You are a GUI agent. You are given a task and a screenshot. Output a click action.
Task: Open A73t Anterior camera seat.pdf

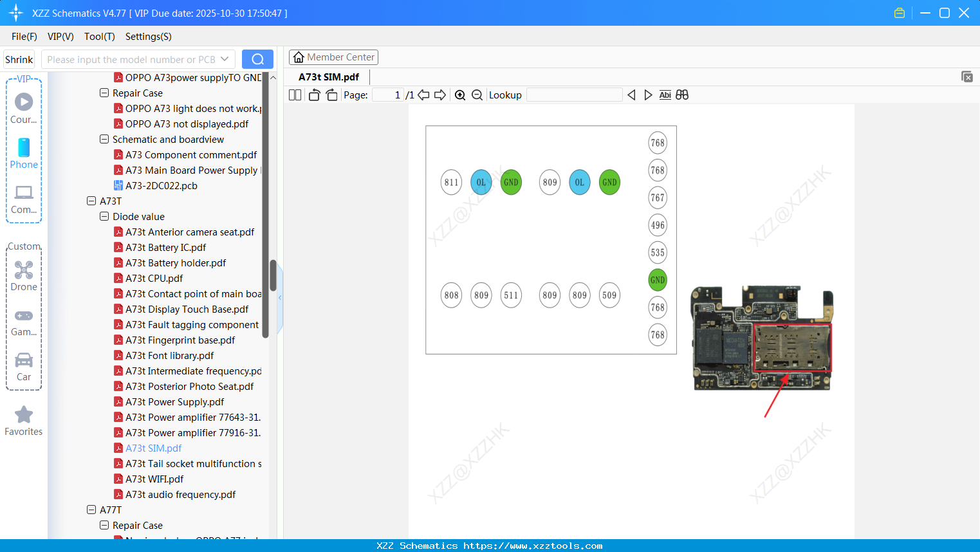click(189, 232)
